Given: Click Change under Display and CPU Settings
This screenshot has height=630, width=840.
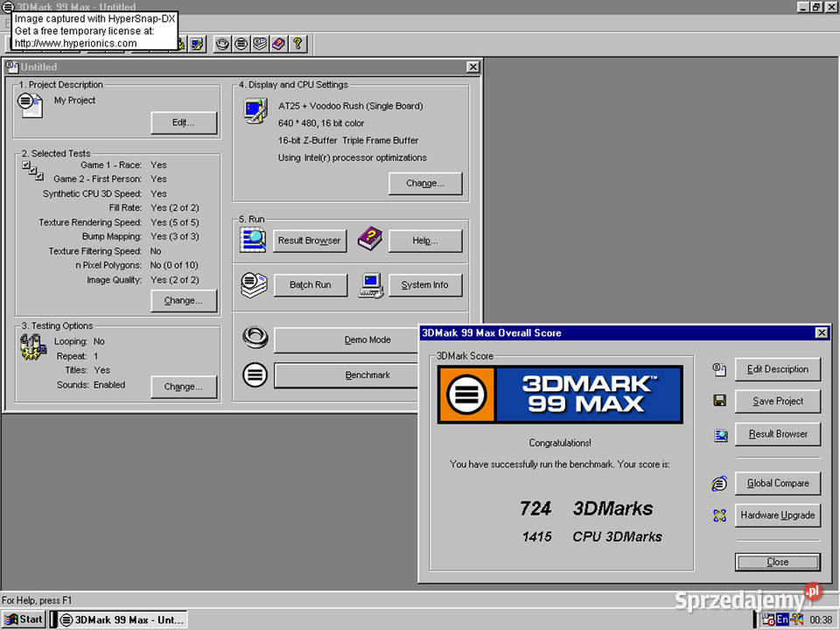Looking at the screenshot, I should (x=425, y=183).
